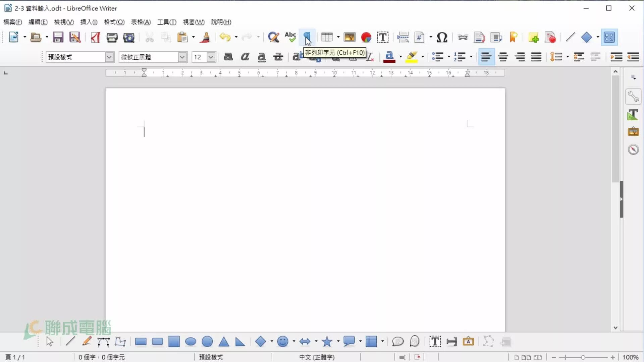
Task: Select the Smiley face symbol shape
Action: pos(282,342)
